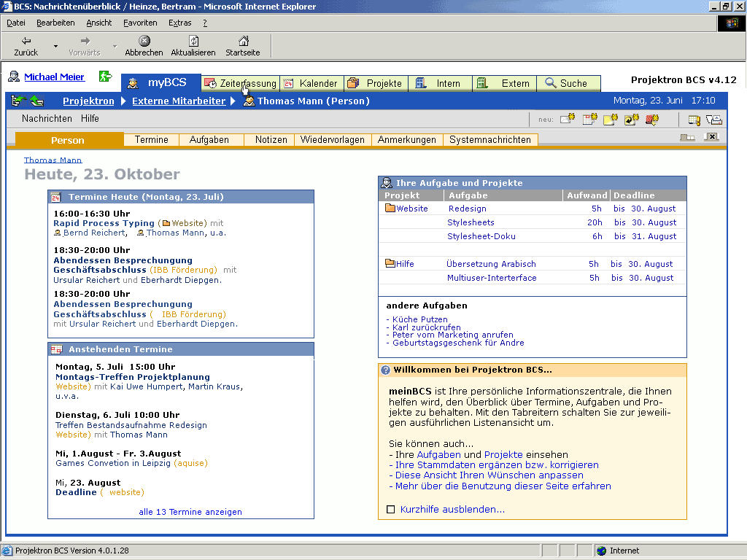Image resolution: width=747 pixels, height=560 pixels.
Task: Click person icon next to Bernd Reichert
Action: [58, 233]
